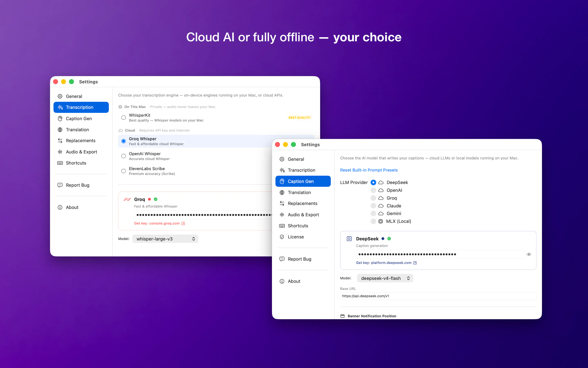Click the Caption Gen icon in back window sidebar
588x368 pixels.
pos(60,119)
